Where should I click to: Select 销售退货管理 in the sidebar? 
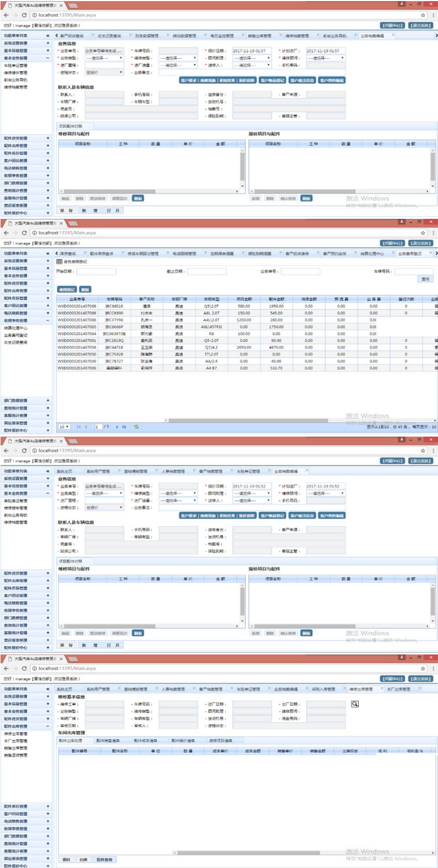[x=15, y=755]
